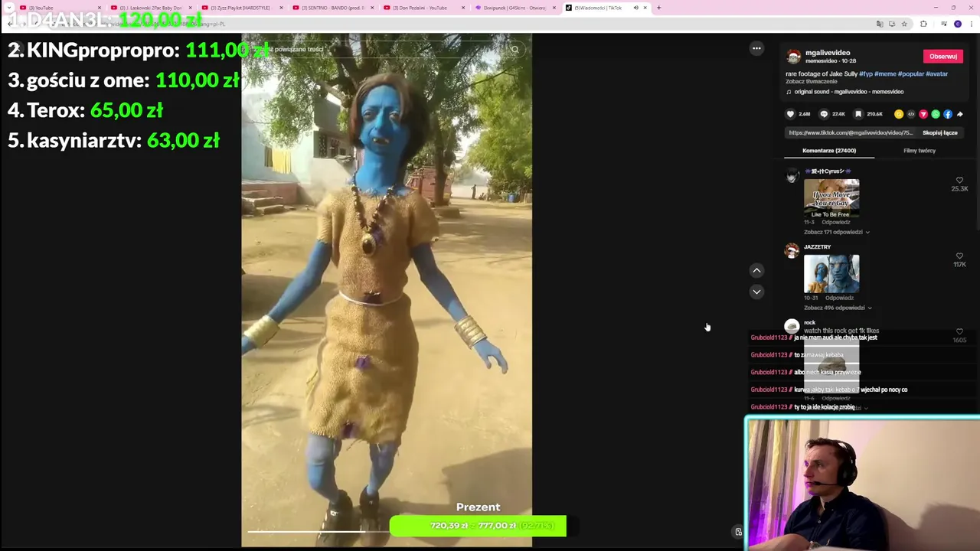Bookmark the video with the save icon

point(858,114)
